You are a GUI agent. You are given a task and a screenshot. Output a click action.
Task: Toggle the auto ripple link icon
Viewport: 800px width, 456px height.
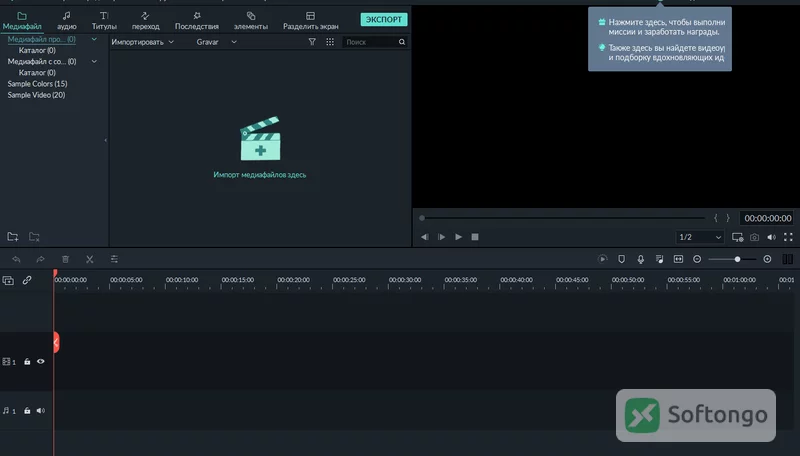pyautogui.click(x=27, y=280)
